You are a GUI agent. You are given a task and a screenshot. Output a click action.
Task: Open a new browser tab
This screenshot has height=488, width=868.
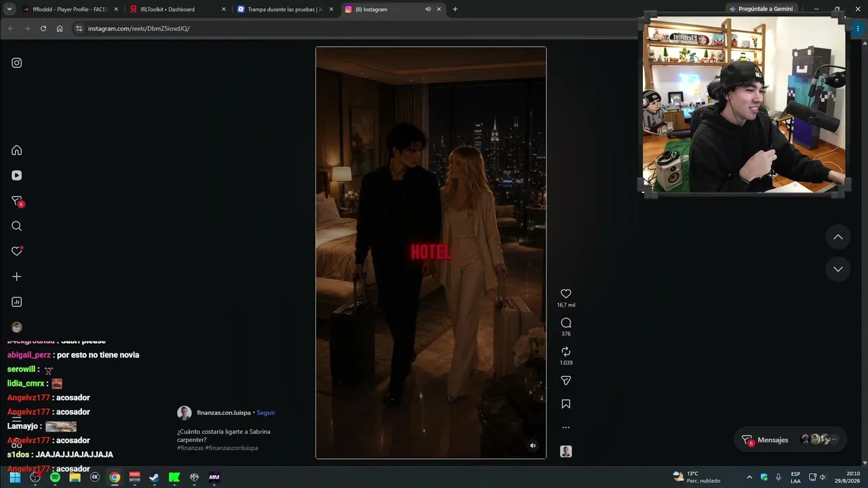click(x=455, y=9)
